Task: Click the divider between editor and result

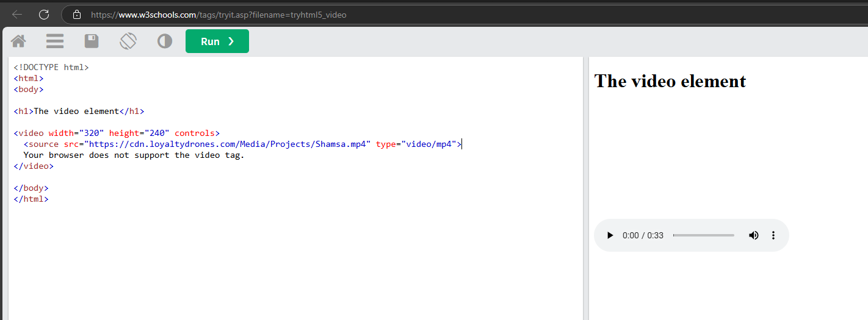Action: [x=586, y=188]
